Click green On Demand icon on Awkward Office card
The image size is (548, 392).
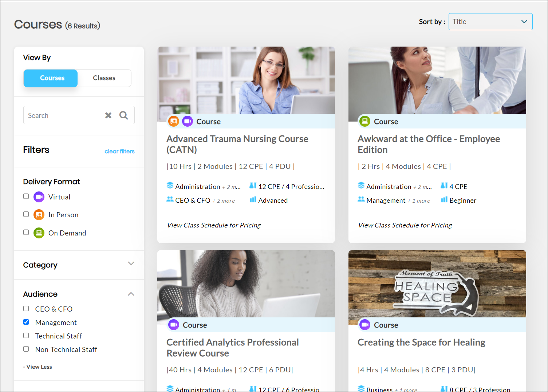(364, 121)
